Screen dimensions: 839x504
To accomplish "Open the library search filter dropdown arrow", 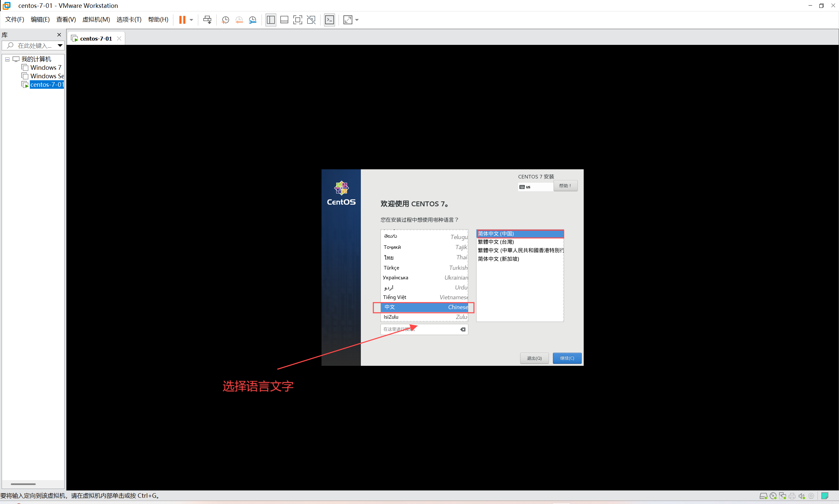I will [x=60, y=45].
